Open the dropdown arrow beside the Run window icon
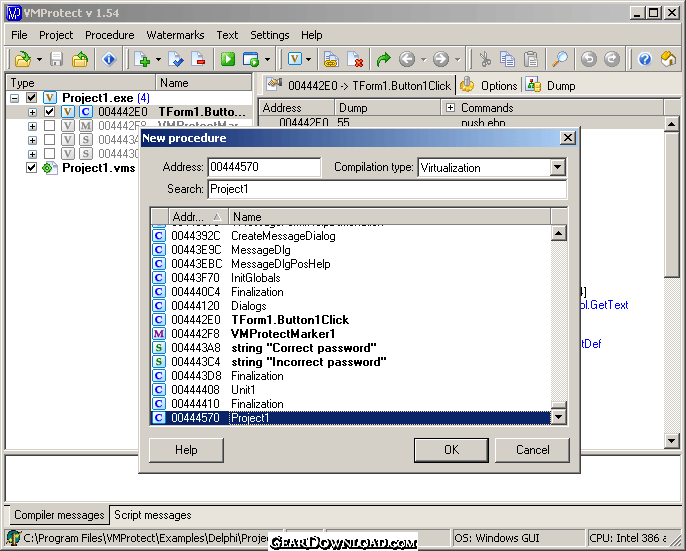 point(267,59)
